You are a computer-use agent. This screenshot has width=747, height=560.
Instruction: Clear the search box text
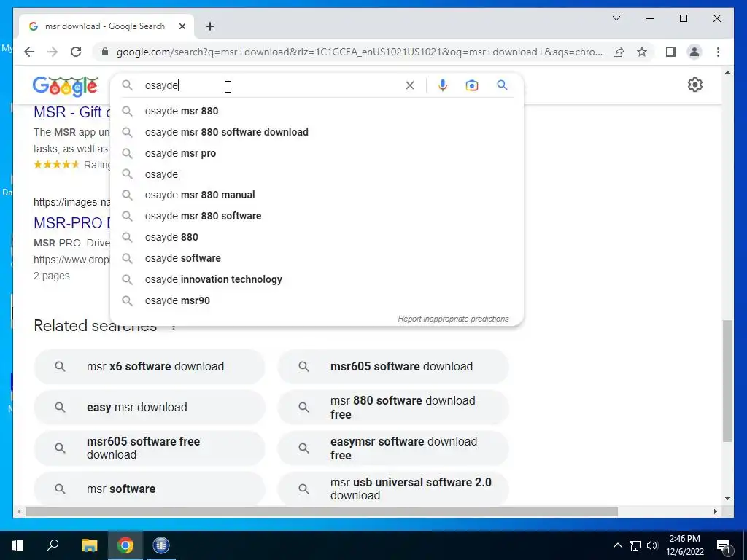[x=410, y=85]
